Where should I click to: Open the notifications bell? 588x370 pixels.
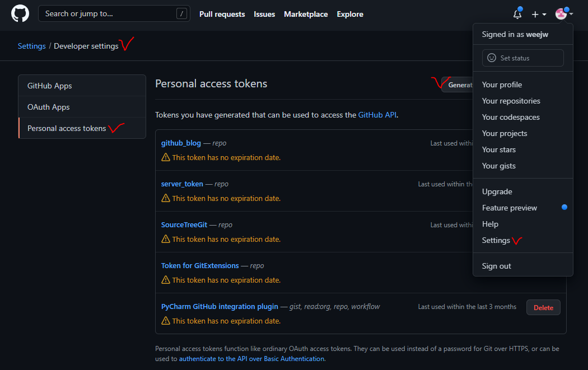(x=517, y=14)
